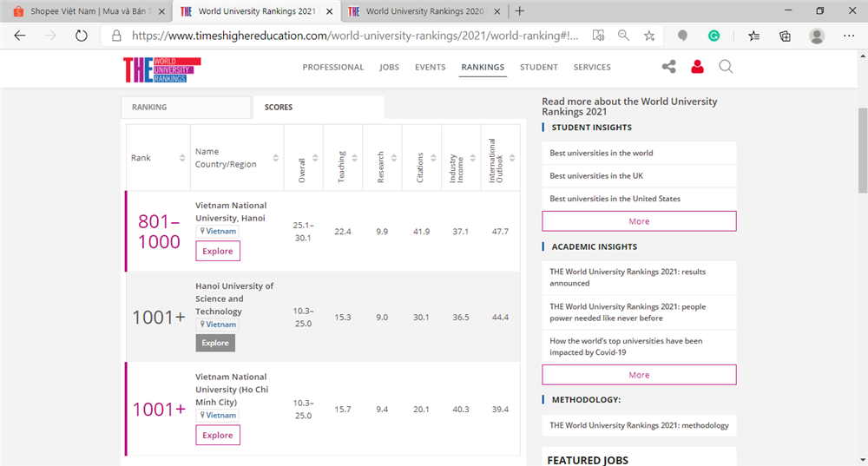Open Hanoi University of Science and Technology
The width and height of the screenshot is (868, 466).
(234, 299)
